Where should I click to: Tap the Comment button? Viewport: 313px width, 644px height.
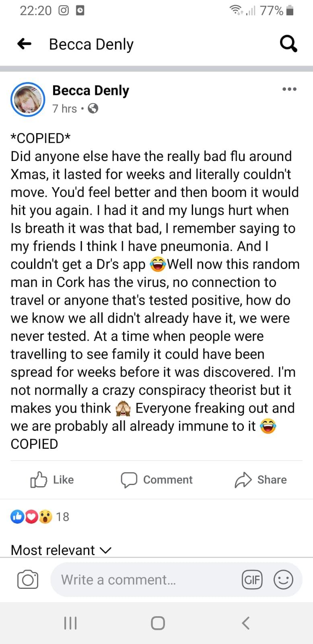pos(157,480)
